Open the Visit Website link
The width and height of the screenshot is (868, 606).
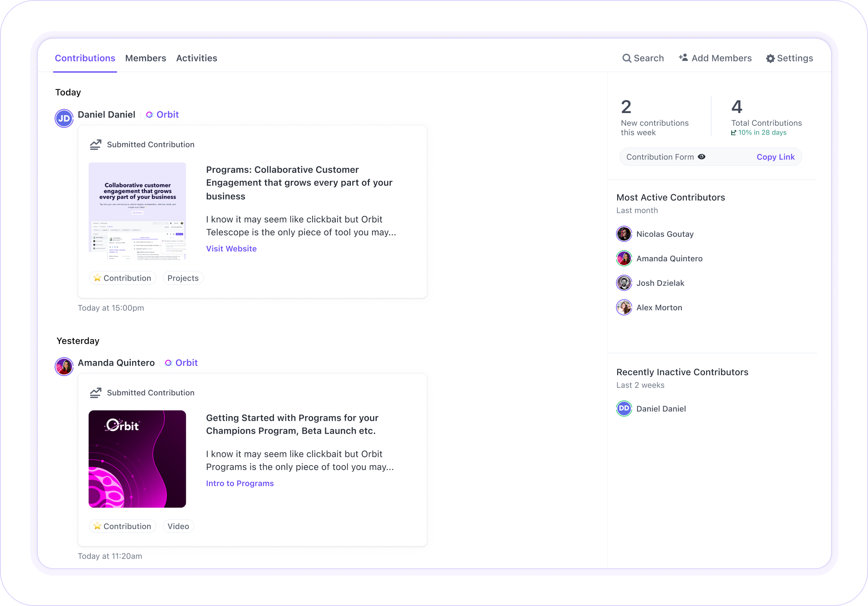pyautogui.click(x=231, y=249)
